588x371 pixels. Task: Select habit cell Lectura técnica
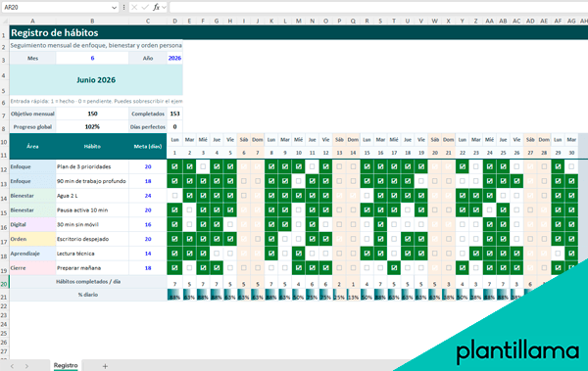(92, 254)
